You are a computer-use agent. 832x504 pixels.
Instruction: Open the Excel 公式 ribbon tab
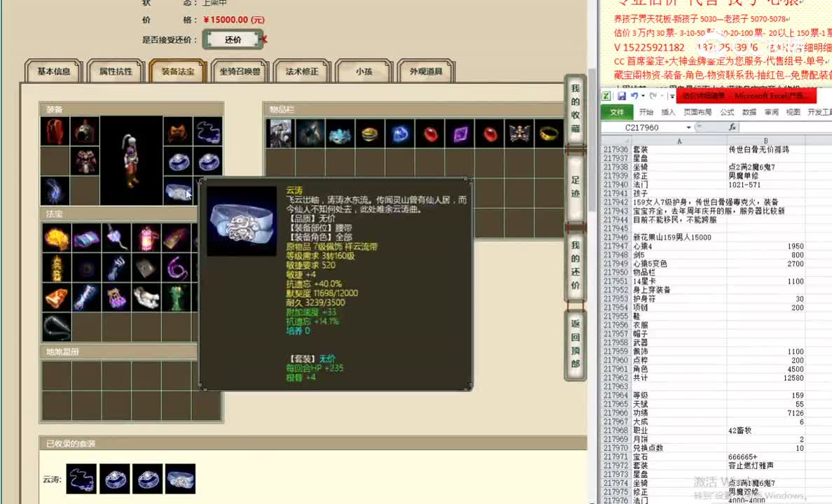728,112
